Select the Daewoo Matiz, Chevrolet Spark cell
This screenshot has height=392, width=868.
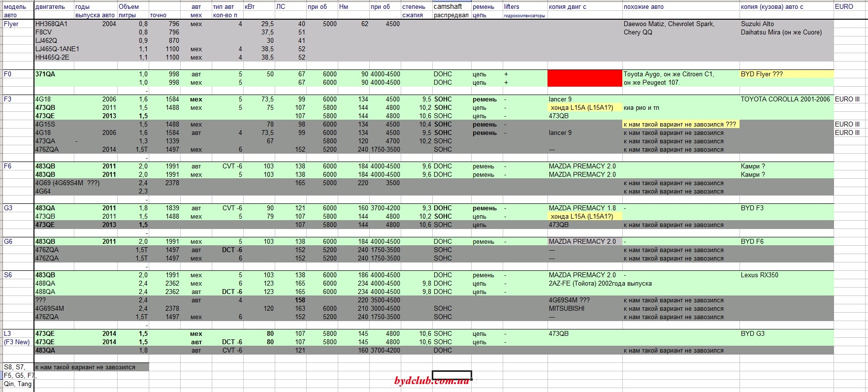669,24
